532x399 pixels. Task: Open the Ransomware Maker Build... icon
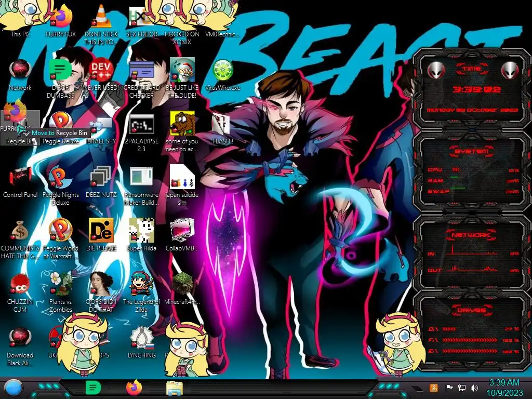[x=141, y=177]
